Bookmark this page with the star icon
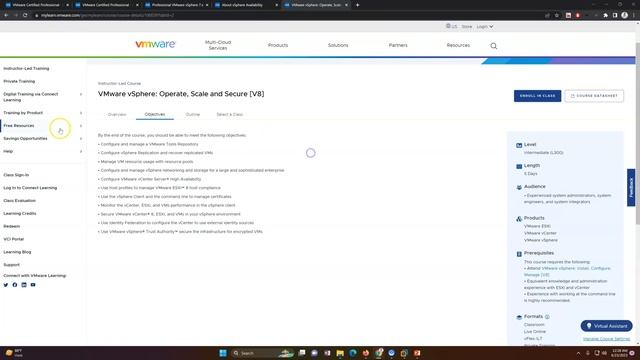Image resolution: width=640 pixels, height=360 pixels. 557,15
